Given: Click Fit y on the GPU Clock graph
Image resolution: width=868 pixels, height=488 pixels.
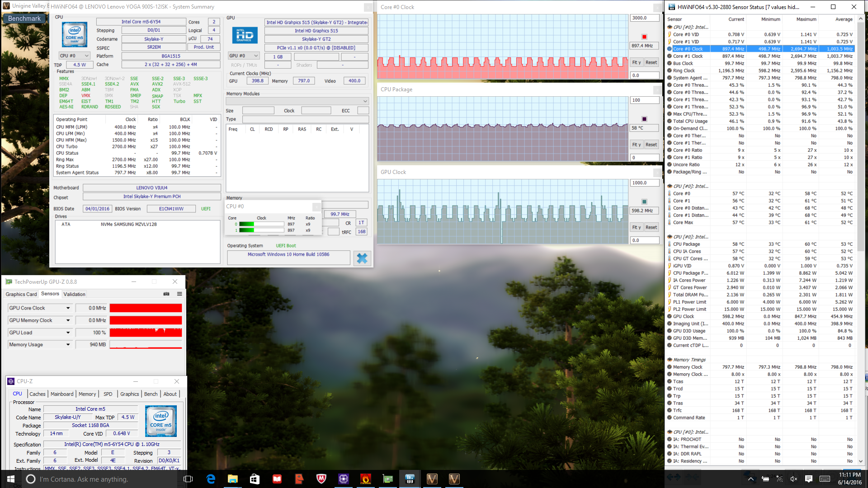Looking at the screenshot, I should [x=636, y=227].
